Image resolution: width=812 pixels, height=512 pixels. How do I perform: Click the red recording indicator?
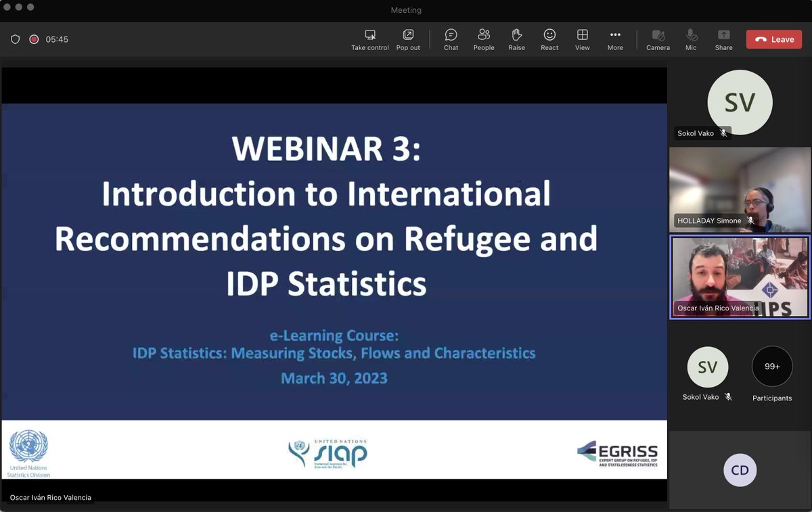click(34, 39)
